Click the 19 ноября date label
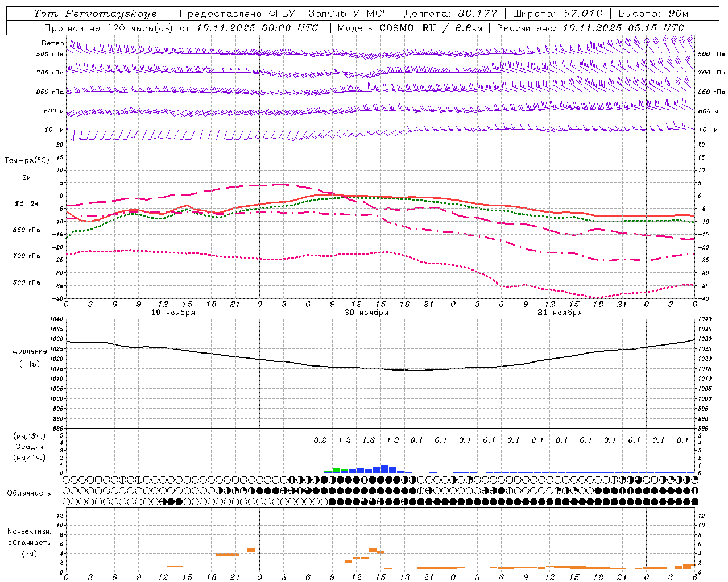728x582 pixels. click(x=173, y=313)
